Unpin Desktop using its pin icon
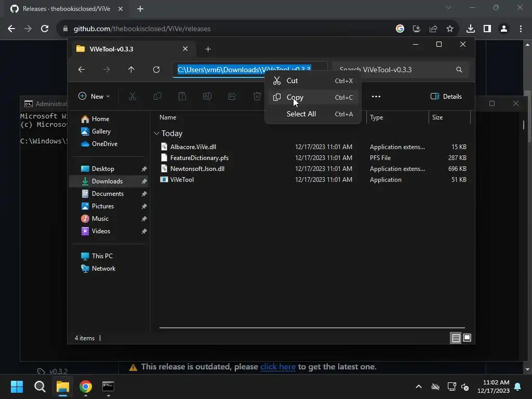 (144, 169)
